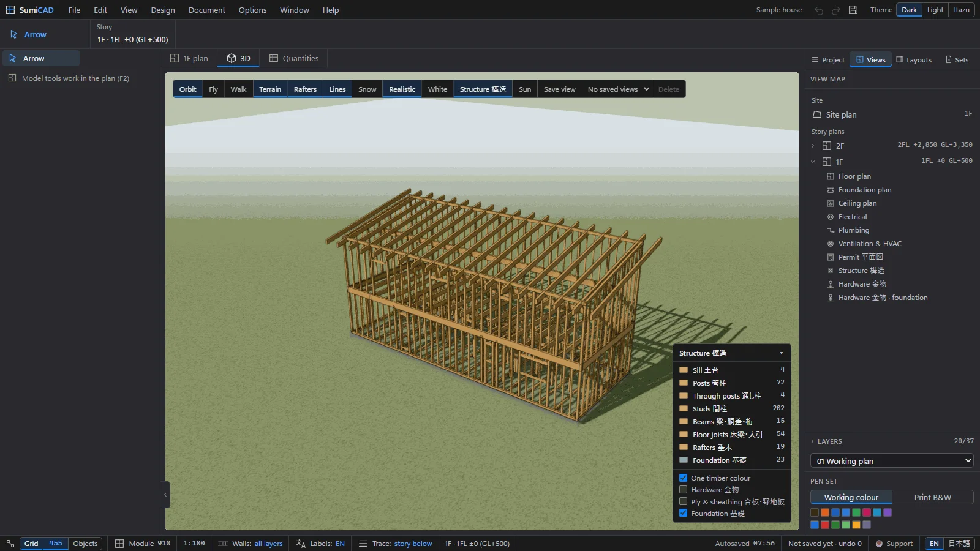Screen dimensions: 980x551
Task: Uncheck the Foundation 基礎 checkbox
Action: coord(683,513)
